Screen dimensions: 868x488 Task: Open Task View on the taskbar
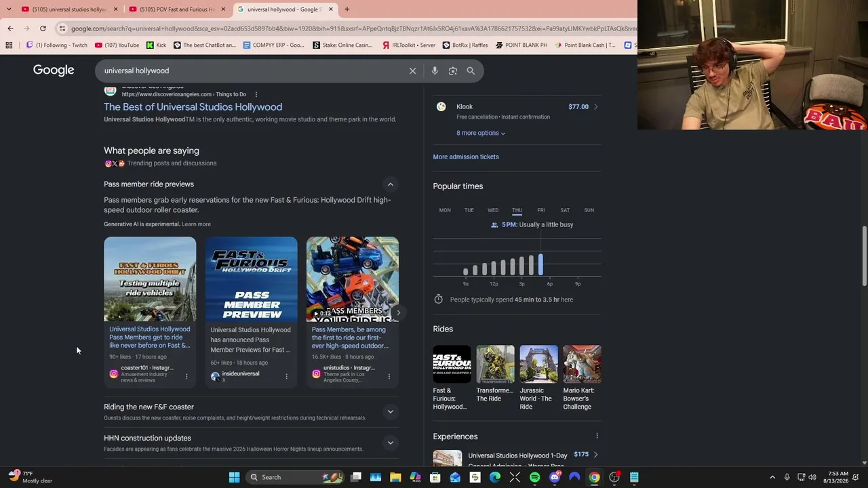(356, 477)
